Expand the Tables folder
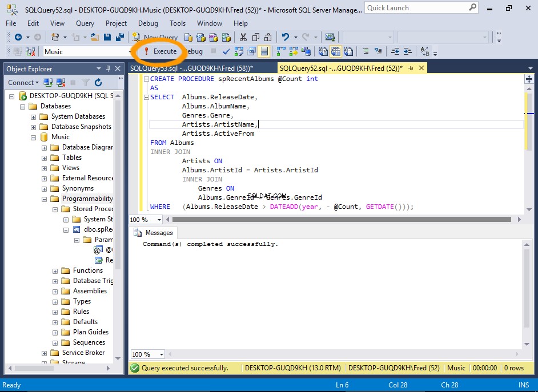538x392 pixels. coord(44,158)
